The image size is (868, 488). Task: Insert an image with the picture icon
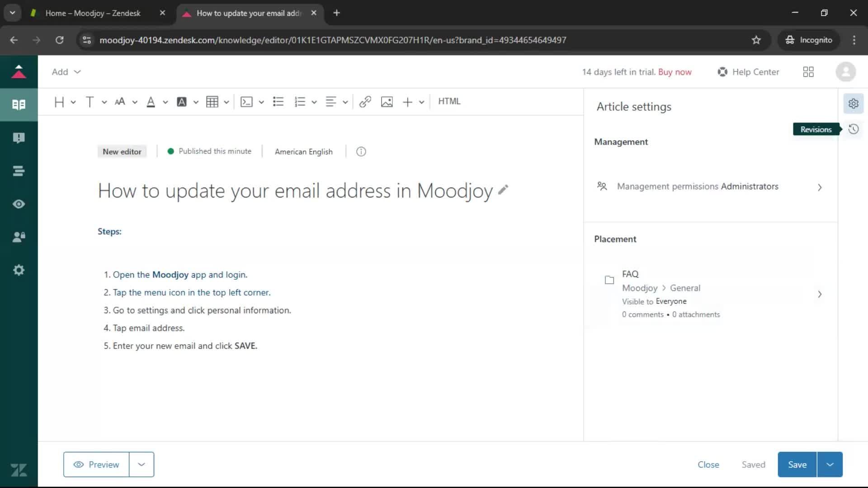click(x=387, y=102)
